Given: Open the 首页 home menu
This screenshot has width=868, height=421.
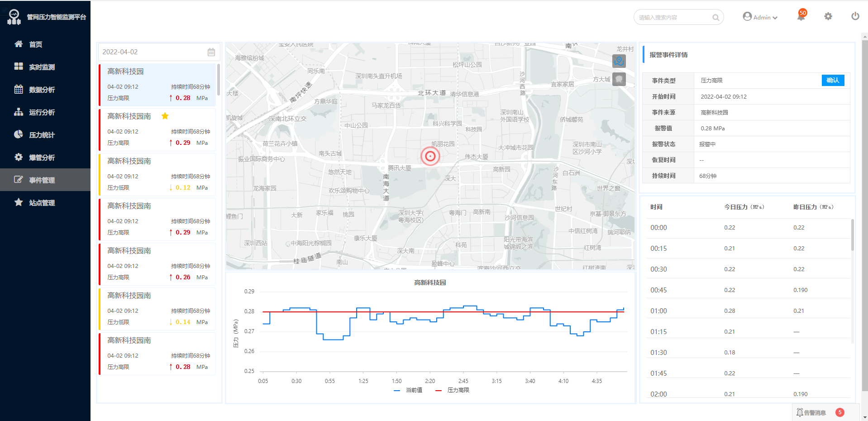Looking at the screenshot, I should coord(45,44).
